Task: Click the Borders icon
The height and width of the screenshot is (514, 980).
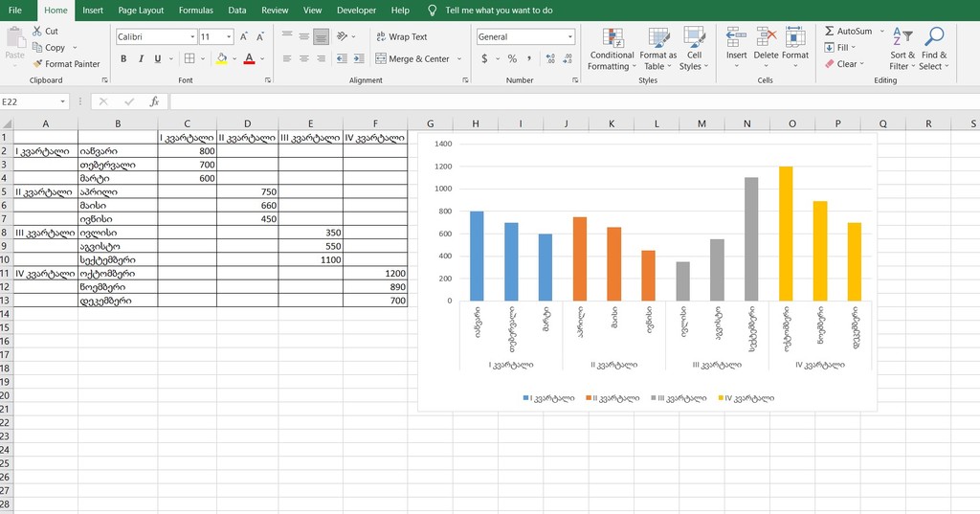Action: pyautogui.click(x=189, y=58)
